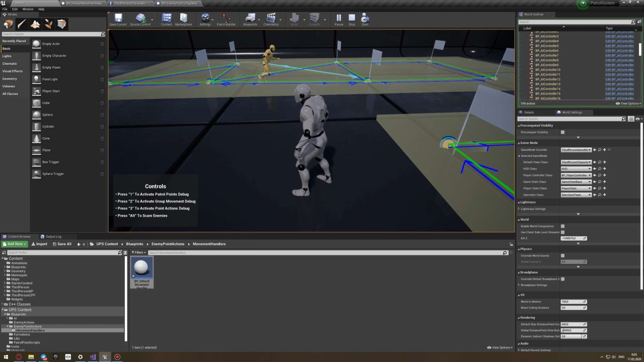The image size is (644, 362).
Task: Select Landscape mode icon
Action: [x=35, y=24]
